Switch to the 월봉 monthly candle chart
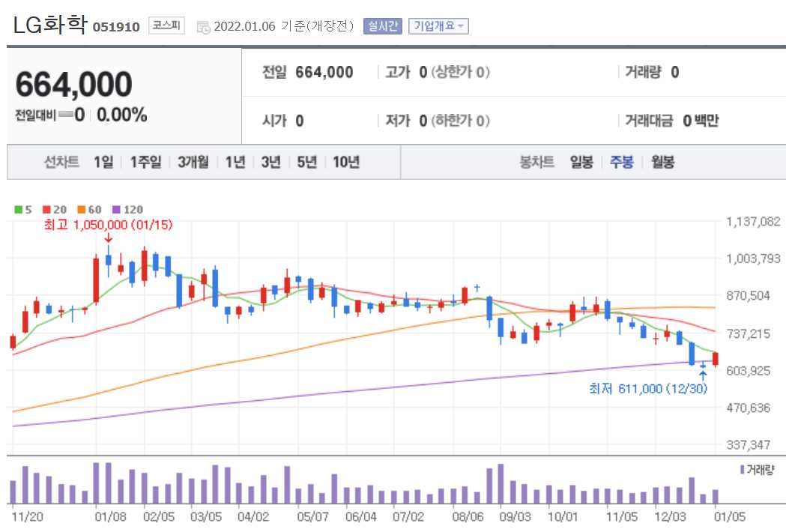The height and width of the screenshot is (532, 786). tap(662, 162)
